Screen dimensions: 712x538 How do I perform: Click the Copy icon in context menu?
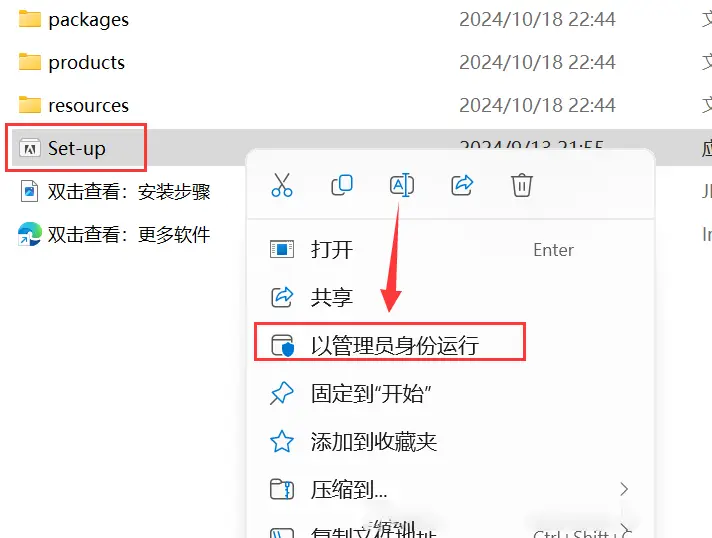[x=341, y=185]
